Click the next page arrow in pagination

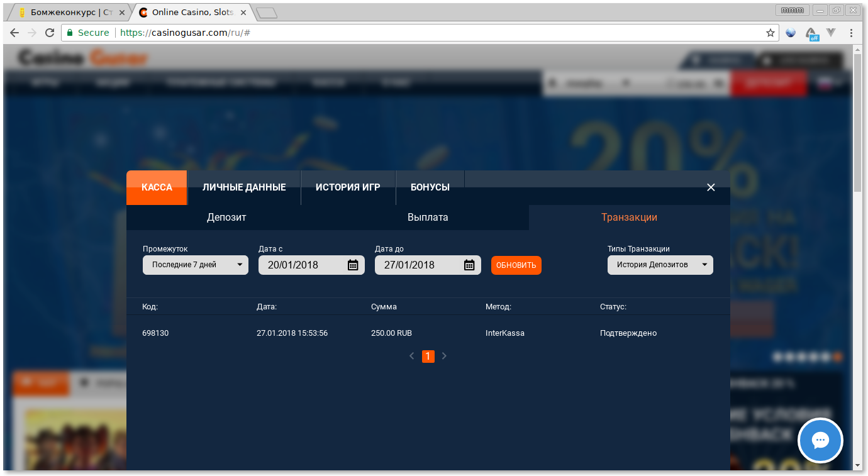tap(444, 356)
